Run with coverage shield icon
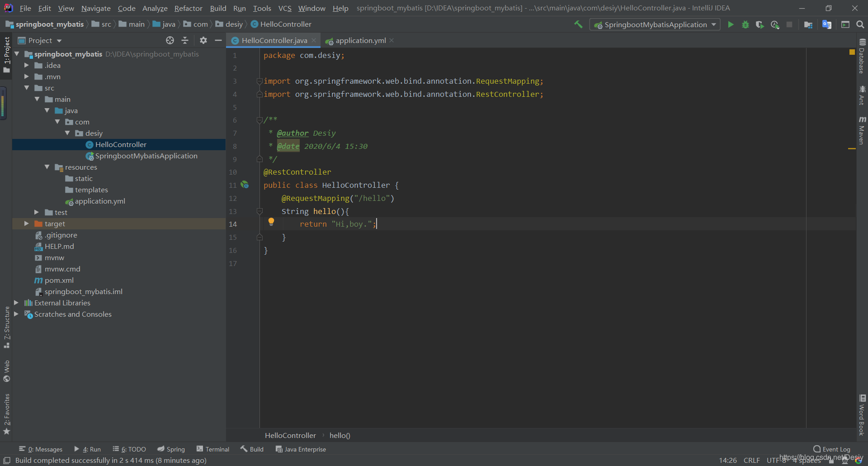Viewport: 868px width, 466px height. coord(760,24)
